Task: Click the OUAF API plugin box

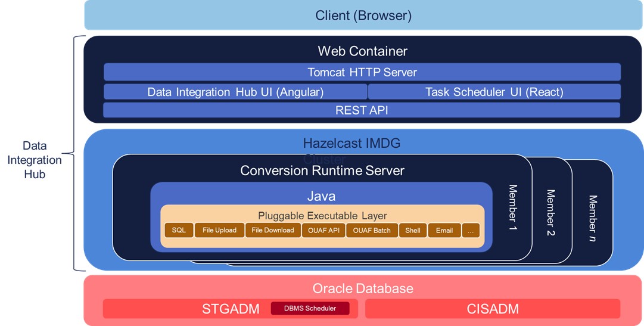Action: coord(323,231)
